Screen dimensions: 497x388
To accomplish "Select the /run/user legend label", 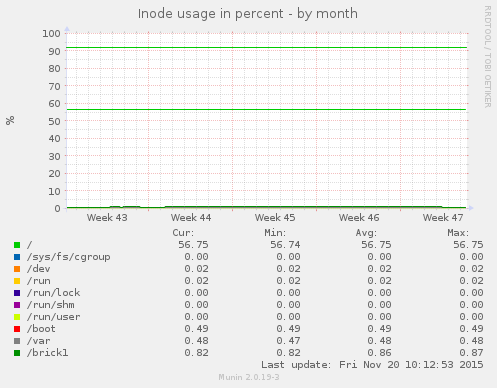I will [53, 317].
